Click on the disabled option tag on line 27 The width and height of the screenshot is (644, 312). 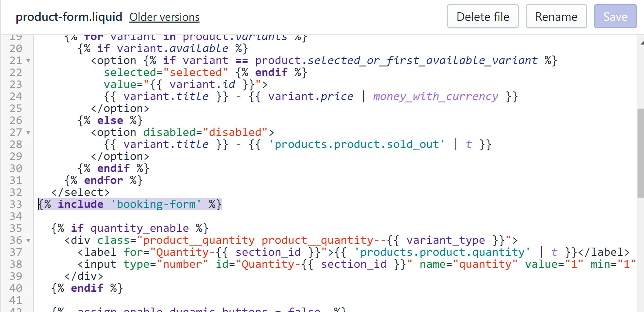tap(183, 133)
